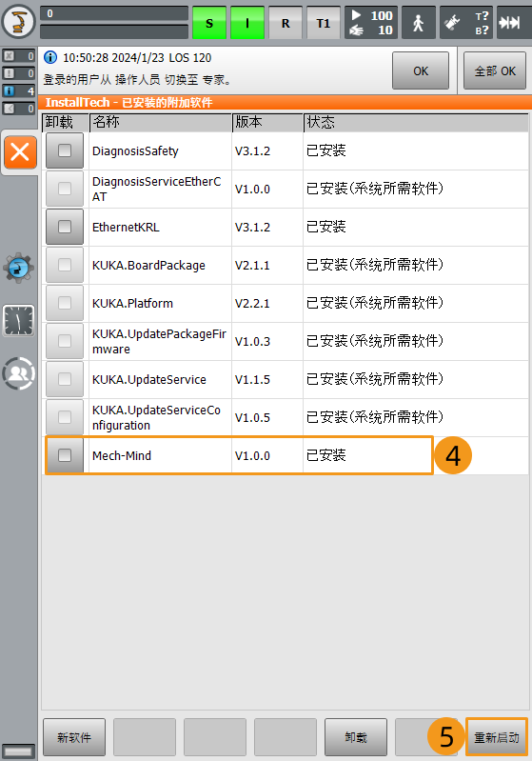Tick the uninstall checkbox for Mech-Mind
Image resolution: width=532 pixels, height=761 pixels.
click(65, 455)
